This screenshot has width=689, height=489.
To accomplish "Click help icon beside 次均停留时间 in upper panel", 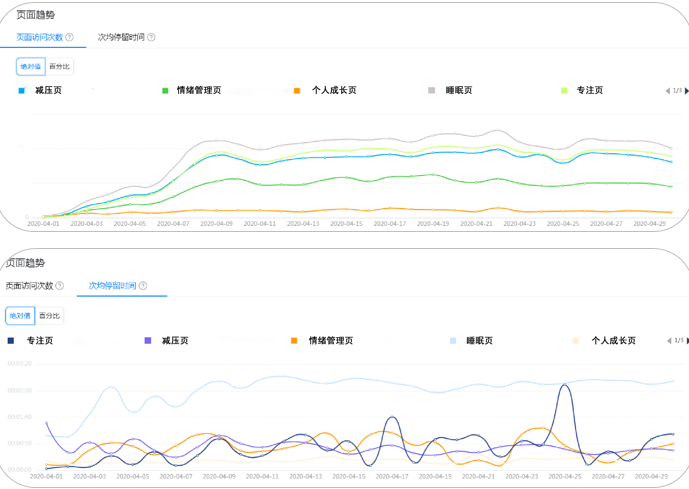I will click(151, 37).
